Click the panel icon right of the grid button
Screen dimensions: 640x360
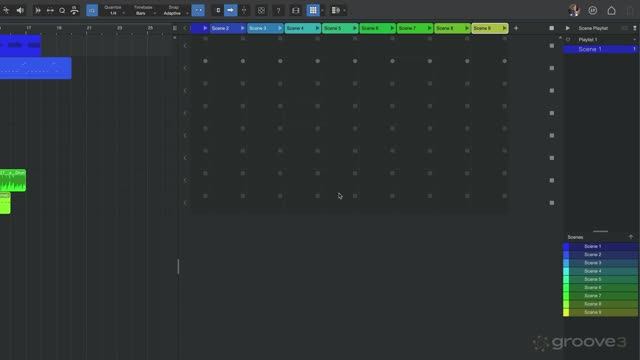[x=336, y=10]
